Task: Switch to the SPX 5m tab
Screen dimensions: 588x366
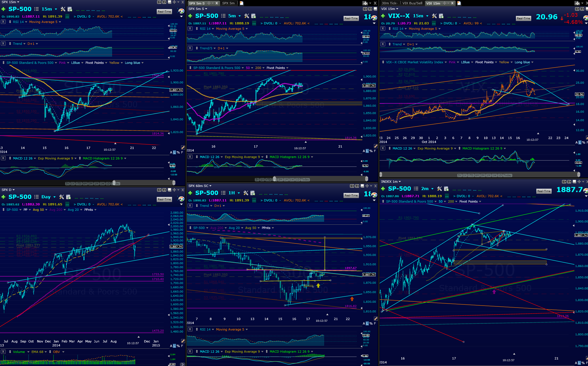Action: click(228, 3)
